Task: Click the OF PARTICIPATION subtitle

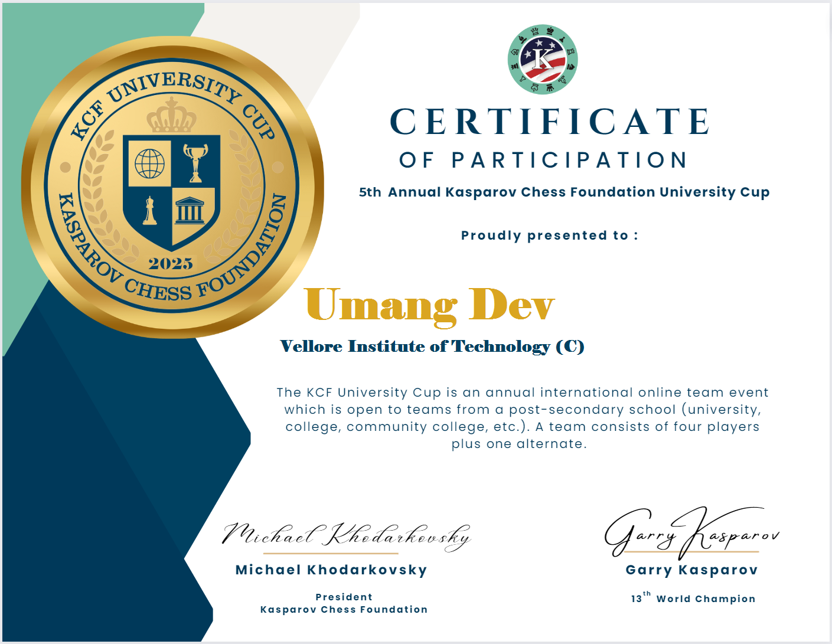Action: tap(543, 160)
